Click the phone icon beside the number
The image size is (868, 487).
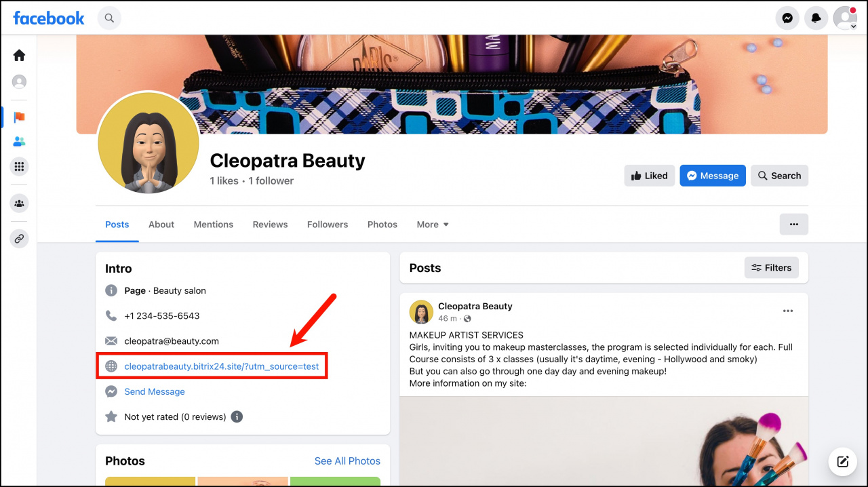[111, 315]
